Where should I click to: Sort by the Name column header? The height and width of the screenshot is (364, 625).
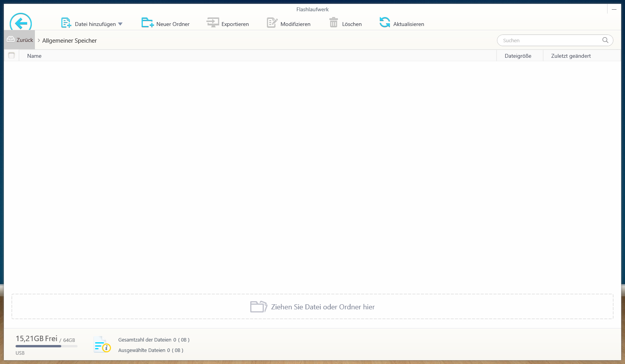(x=35, y=56)
